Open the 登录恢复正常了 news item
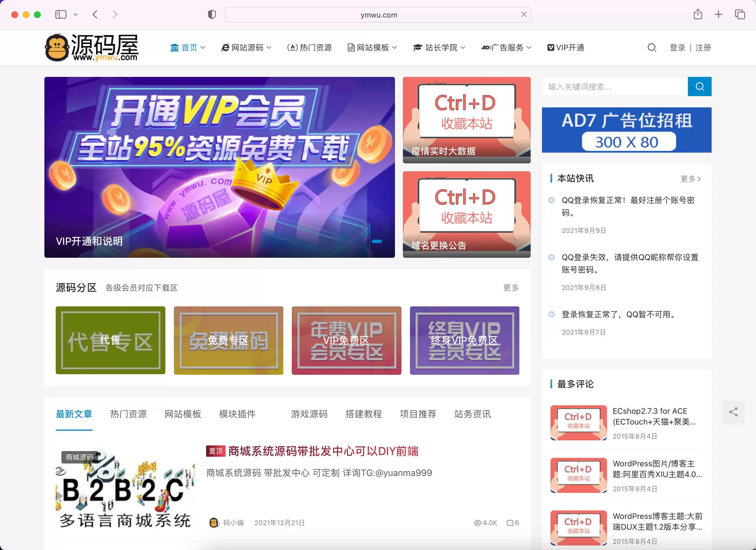 (x=619, y=315)
